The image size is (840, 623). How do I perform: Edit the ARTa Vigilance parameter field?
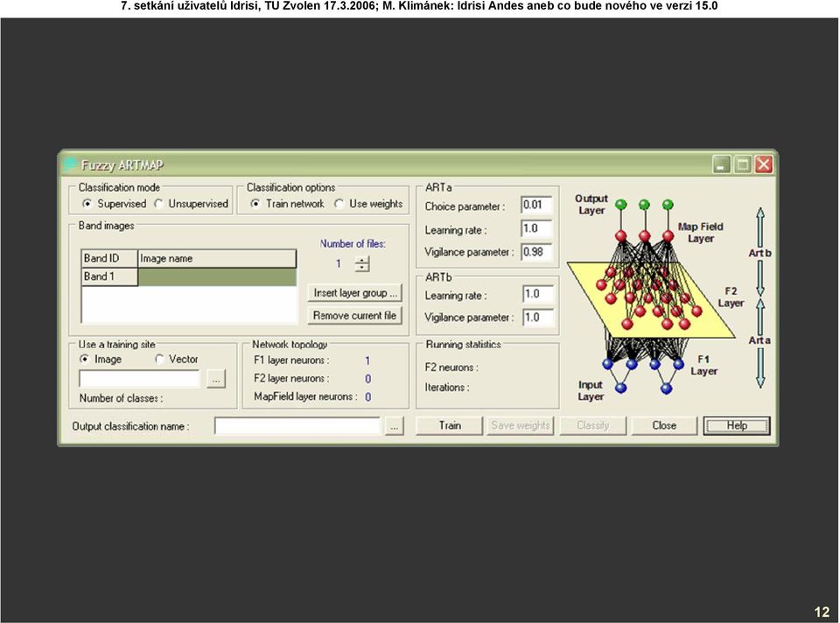536,252
